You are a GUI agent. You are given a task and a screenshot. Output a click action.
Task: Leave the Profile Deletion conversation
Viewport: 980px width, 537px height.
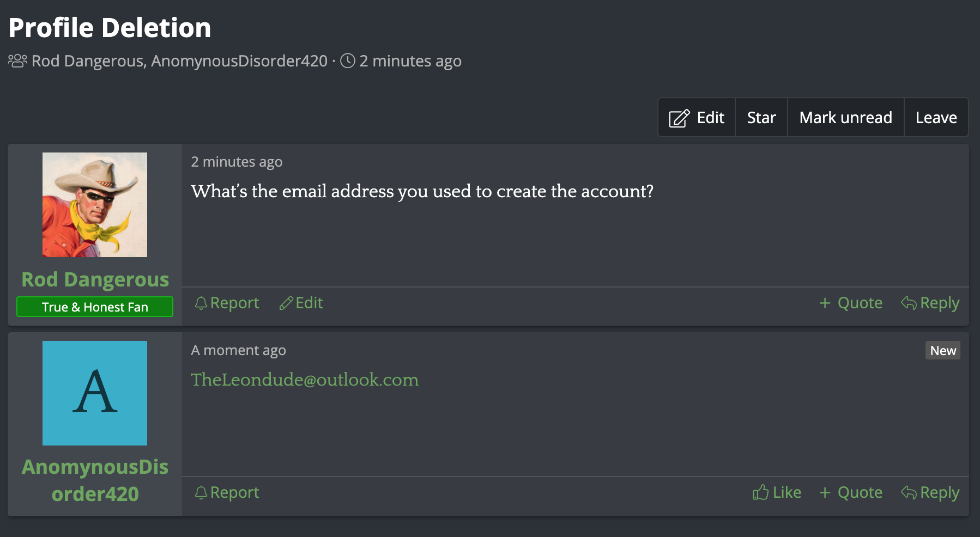click(936, 118)
